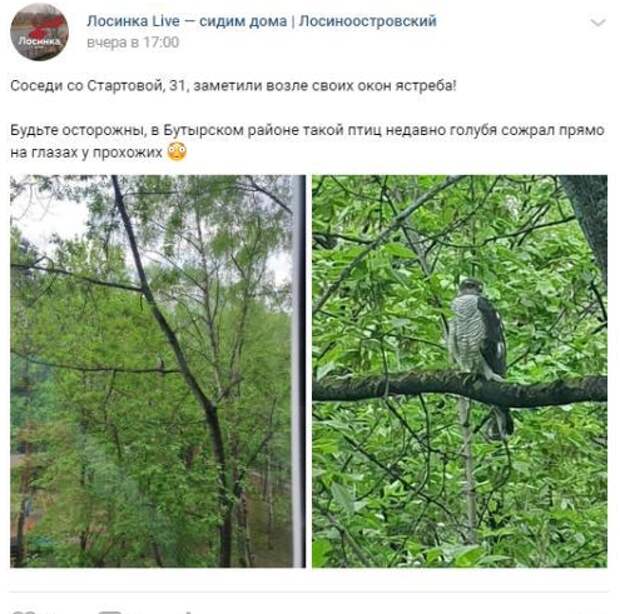The image size is (620, 614).
Task: Open the left photo of trees outside window
Action: pos(158,371)
